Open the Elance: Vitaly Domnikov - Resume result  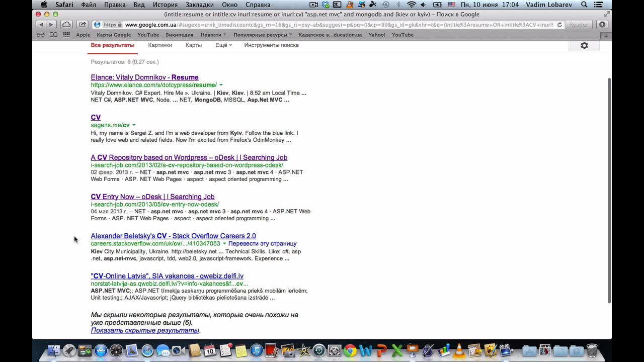[144, 77]
